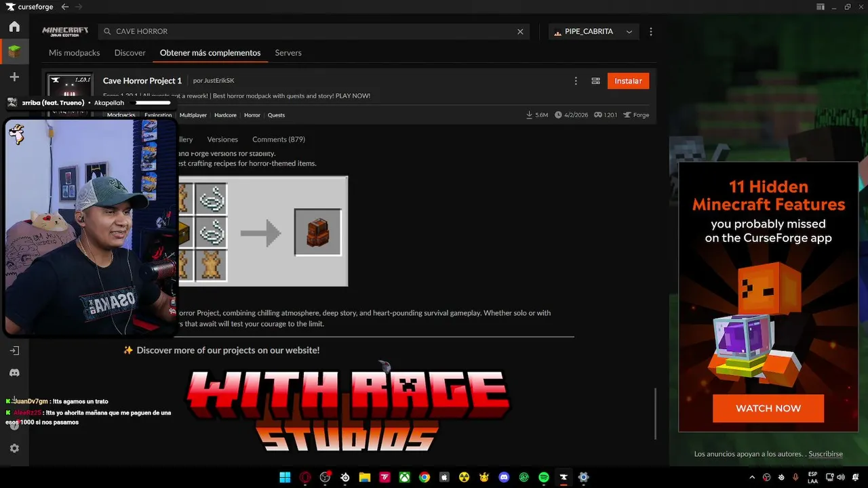Screen dimensions: 868x488
Task: Click the With Rage Studios banner image
Action: click(347, 410)
